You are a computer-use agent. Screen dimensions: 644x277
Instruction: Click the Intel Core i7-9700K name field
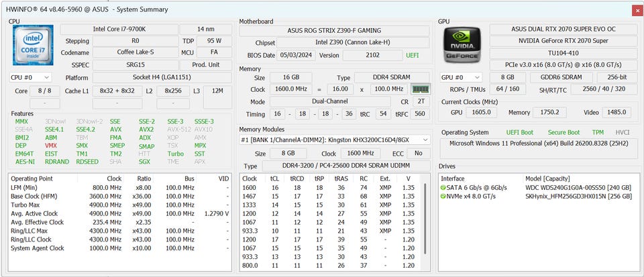point(119,29)
